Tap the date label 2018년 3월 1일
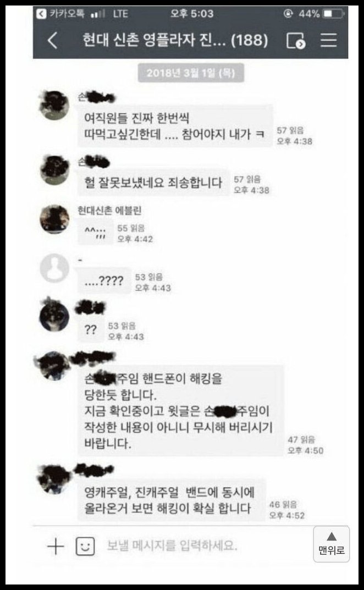 (x=191, y=73)
